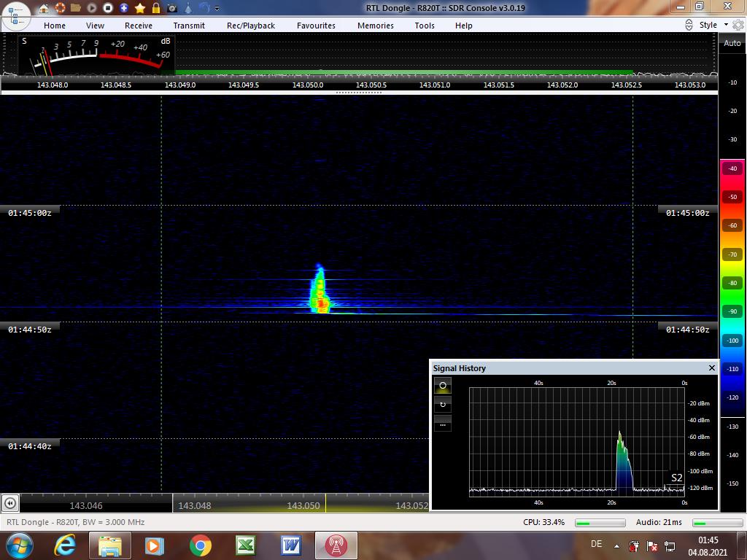Open the media player taskbar icon
This screenshot has height=560, width=747.
pos(155,545)
